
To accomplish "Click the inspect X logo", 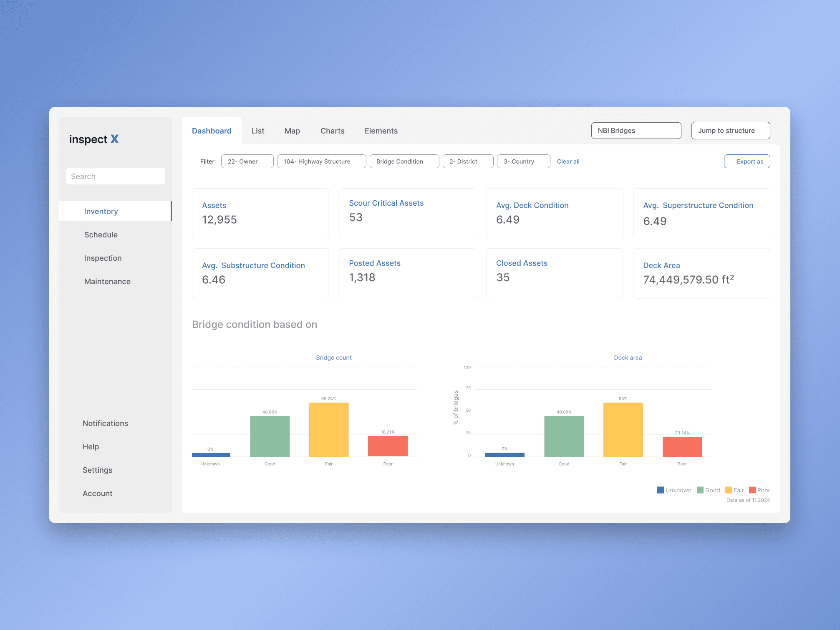I will pyautogui.click(x=94, y=139).
